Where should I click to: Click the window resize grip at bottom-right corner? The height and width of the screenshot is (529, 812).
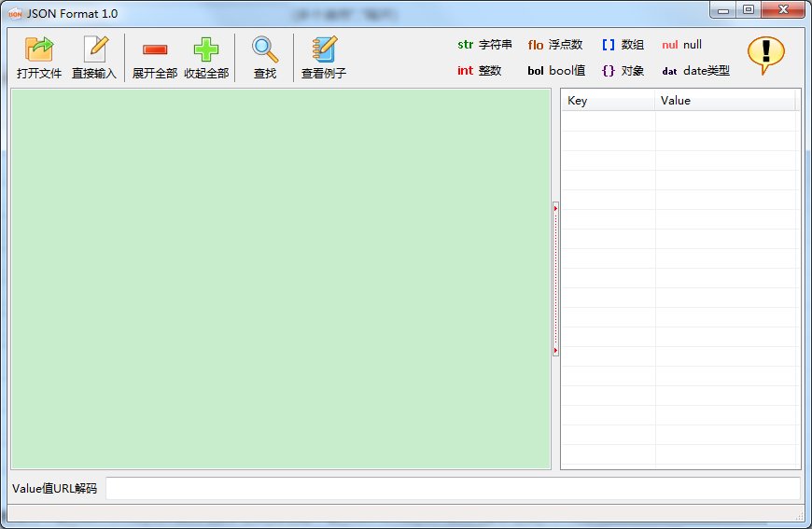coord(799,516)
